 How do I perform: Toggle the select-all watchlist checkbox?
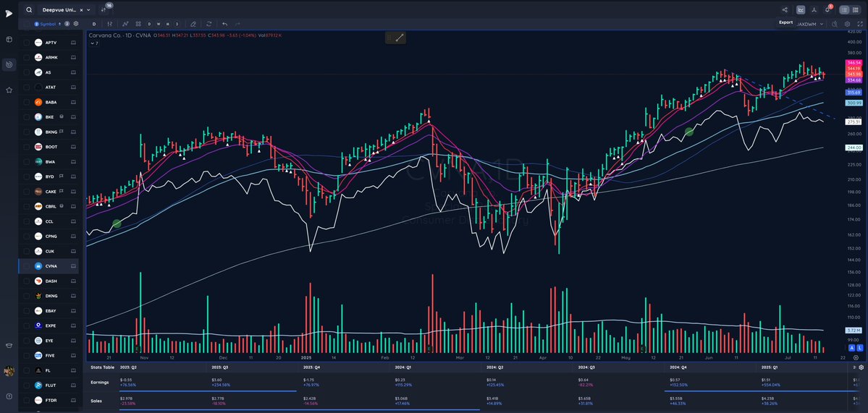26,24
